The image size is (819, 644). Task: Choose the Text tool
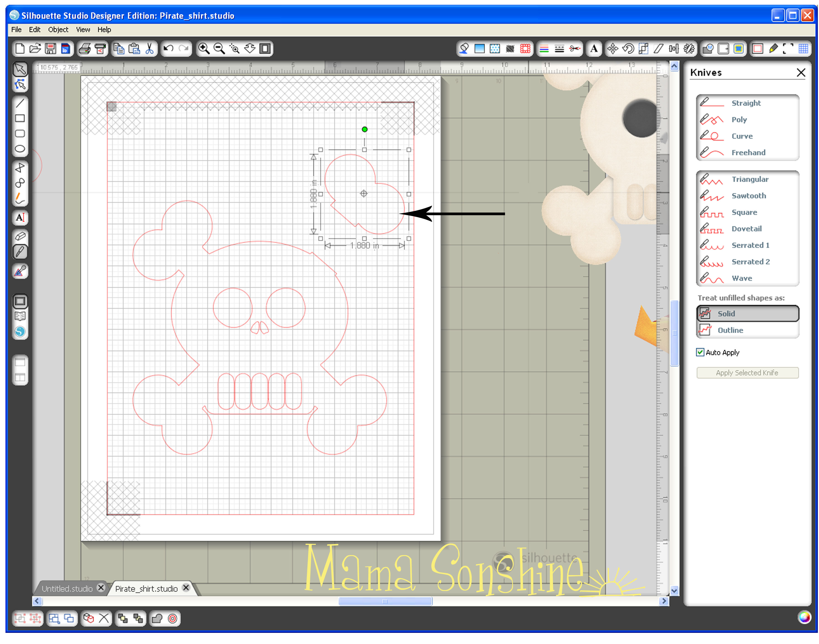click(20, 218)
